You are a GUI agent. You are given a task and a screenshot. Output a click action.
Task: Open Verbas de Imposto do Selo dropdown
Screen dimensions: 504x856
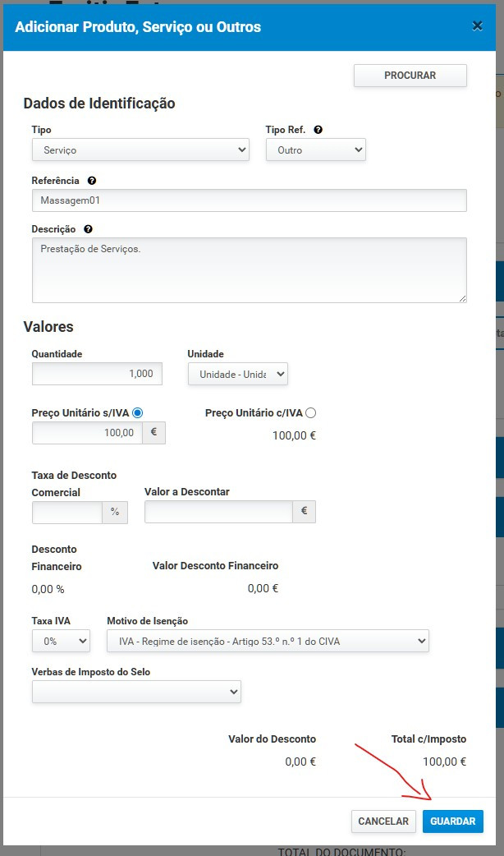pyautogui.click(x=136, y=693)
